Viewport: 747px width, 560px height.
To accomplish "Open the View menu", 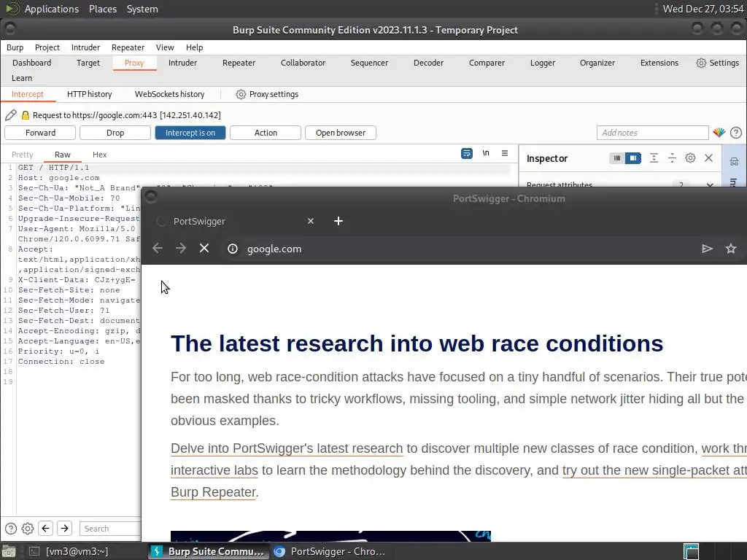I will 165,47.
